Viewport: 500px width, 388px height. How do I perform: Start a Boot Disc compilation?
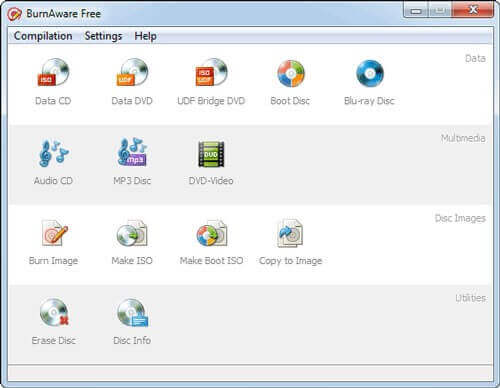[x=290, y=82]
